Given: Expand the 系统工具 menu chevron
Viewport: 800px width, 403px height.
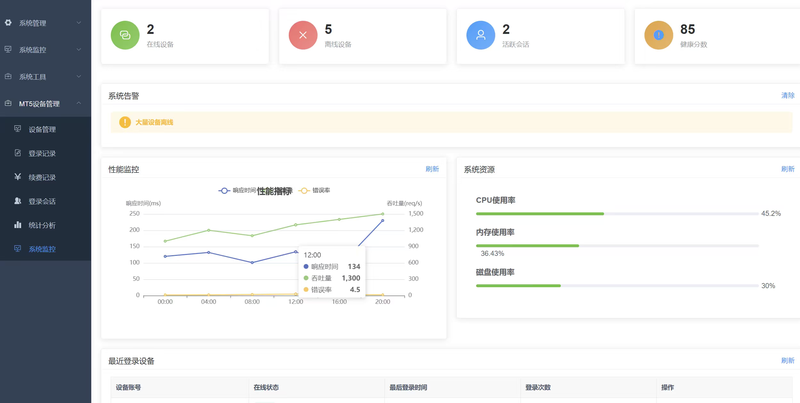Looking at the screenshot, I should tap(79, 77).
